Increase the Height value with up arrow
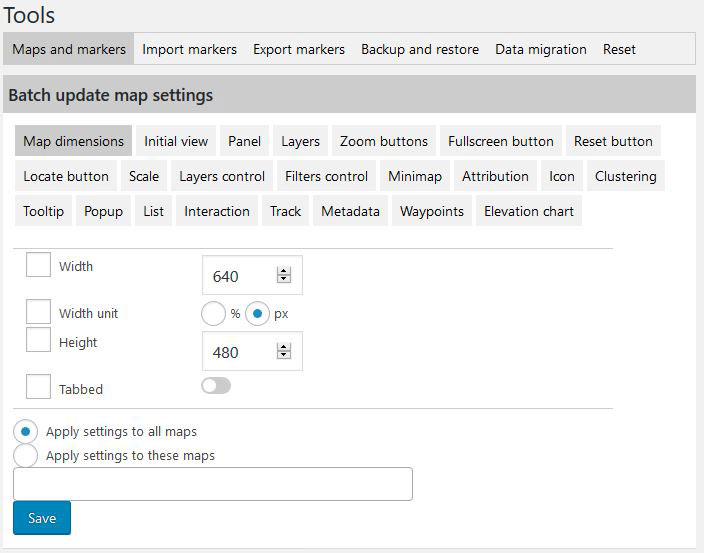 284,347
